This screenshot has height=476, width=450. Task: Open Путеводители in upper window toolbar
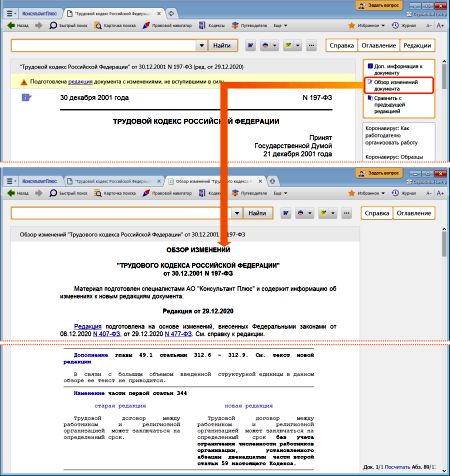coord(249,25)
